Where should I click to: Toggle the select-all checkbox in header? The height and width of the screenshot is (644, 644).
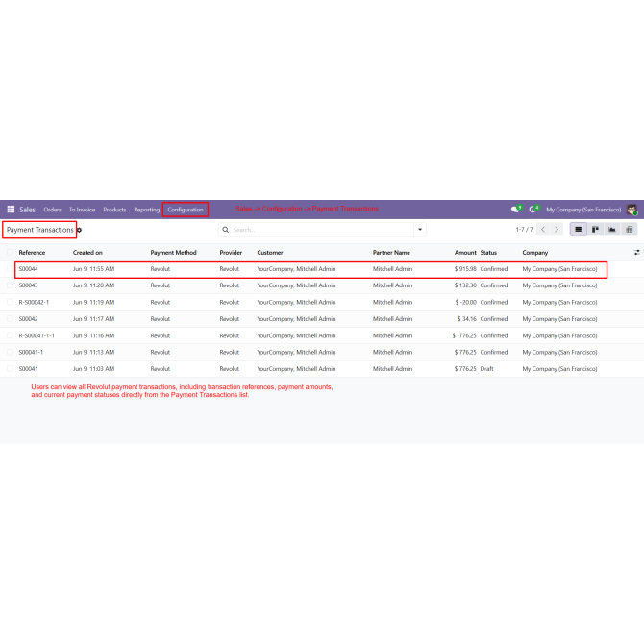(x=10, y=252)
